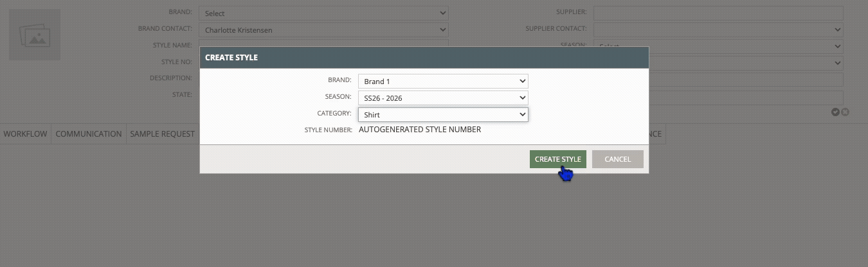Click the round checkmark confirm icon
This screenshot has height=267, width=868.
point(835,112)
